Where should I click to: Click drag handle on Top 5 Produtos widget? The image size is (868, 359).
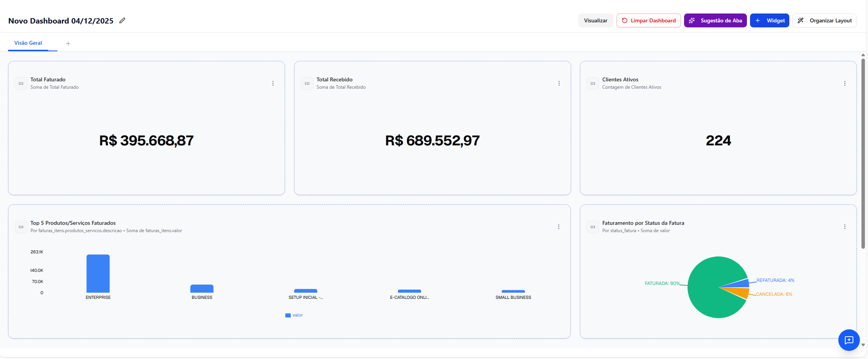[21, 227]
